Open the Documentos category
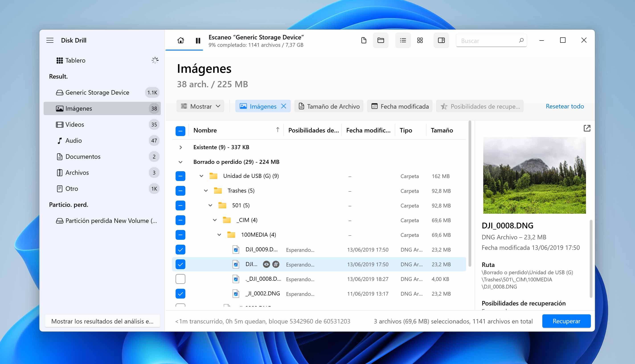Image resolution: width=635 pixels, height=364 pixels. 102,157
